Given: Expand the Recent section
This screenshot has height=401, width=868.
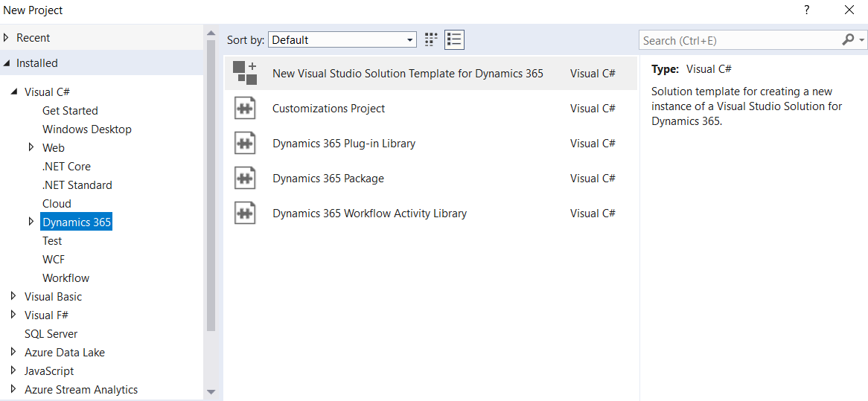Looking at the screenshot, I should click(x=7, y=38).
